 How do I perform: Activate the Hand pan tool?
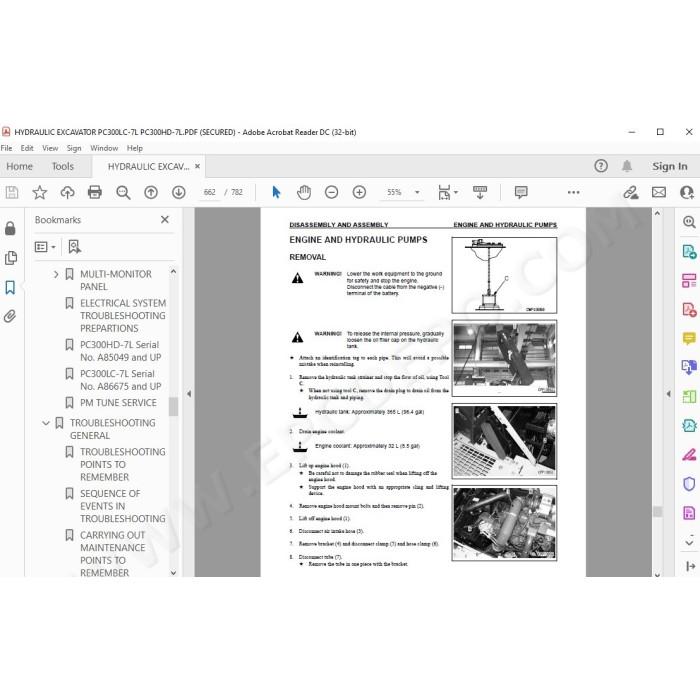pyautogui.click(x=304, y=192)
